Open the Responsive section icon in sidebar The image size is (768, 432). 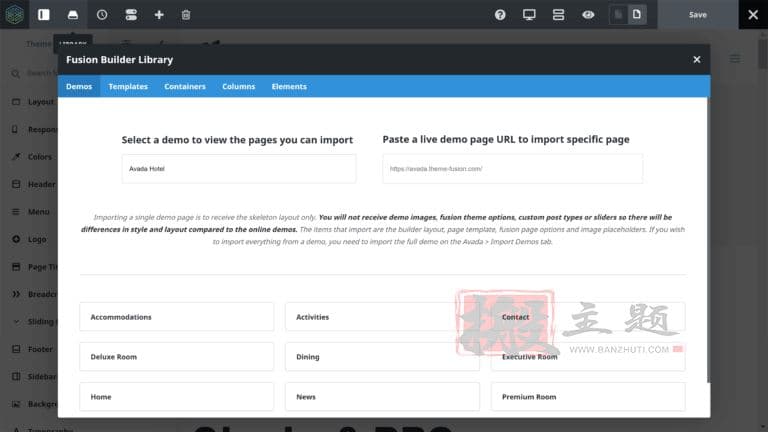point(15,129)
